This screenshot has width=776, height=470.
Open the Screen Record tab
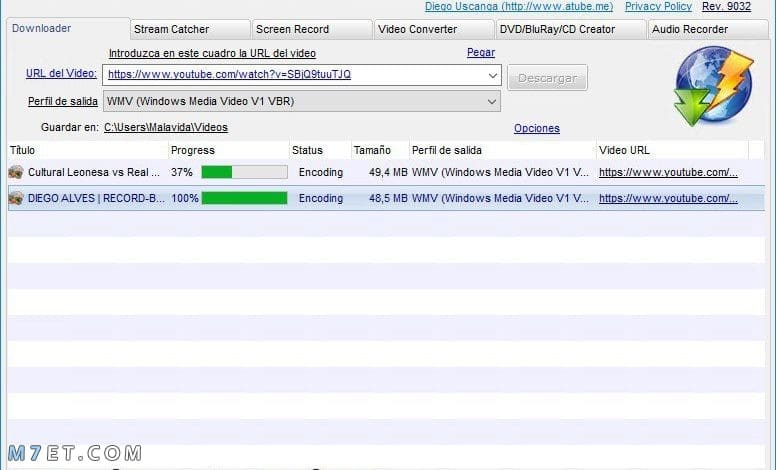point(312,29)
